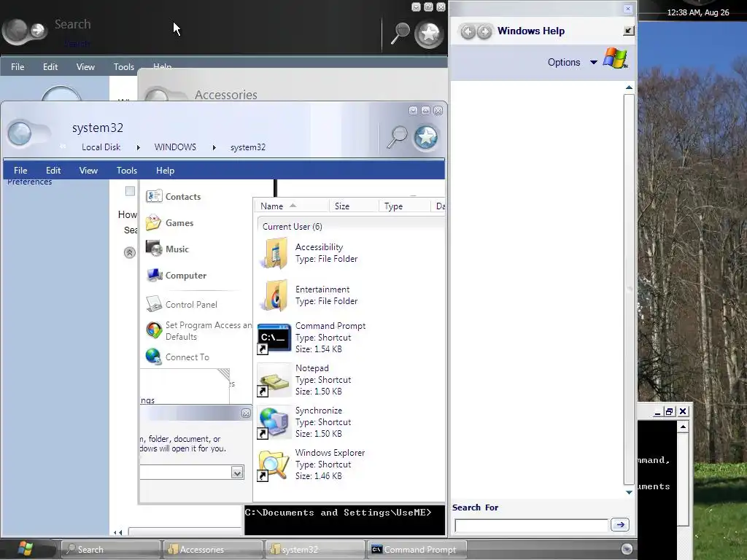Click the forward arrow orb in the Search window
747x560 pixels.
(37, 31)
